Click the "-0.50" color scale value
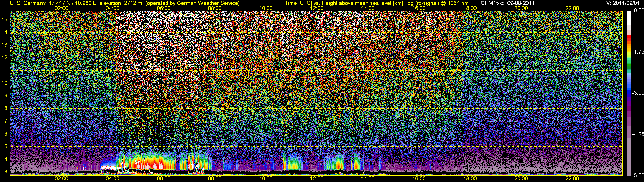 click(638, 10)
